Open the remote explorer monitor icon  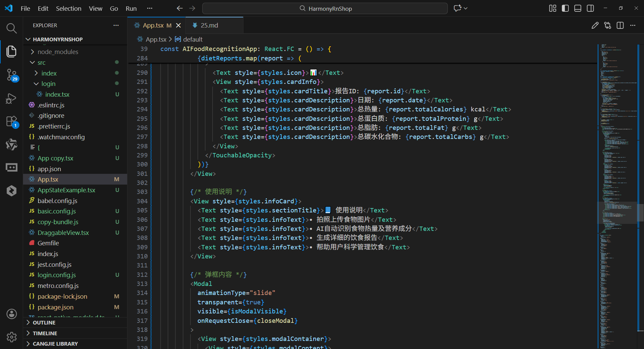tap(11, 167)
